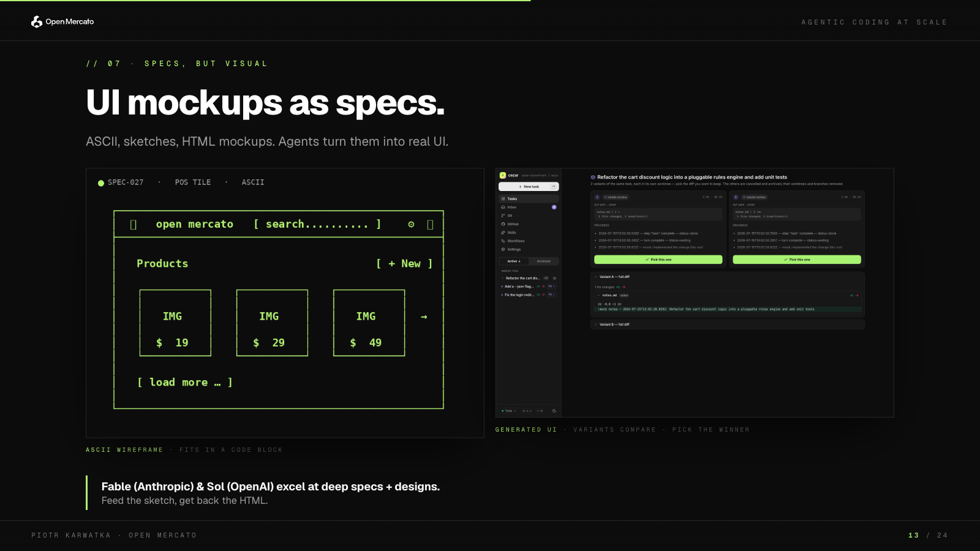The image size is (980, 551).
Task: Click variant A 'needs review' status chip
Action: tap(616, 197)
